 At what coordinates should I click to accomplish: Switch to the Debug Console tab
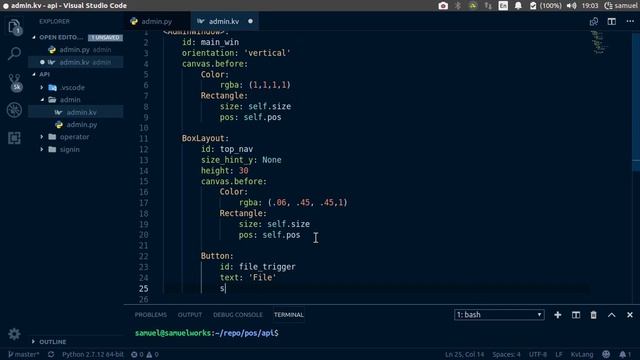[238, 315]
